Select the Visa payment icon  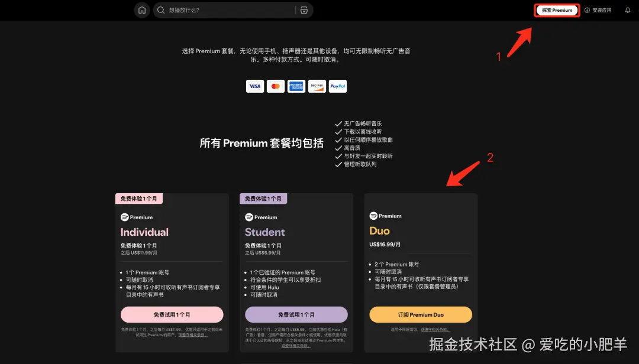coord(254,86)
